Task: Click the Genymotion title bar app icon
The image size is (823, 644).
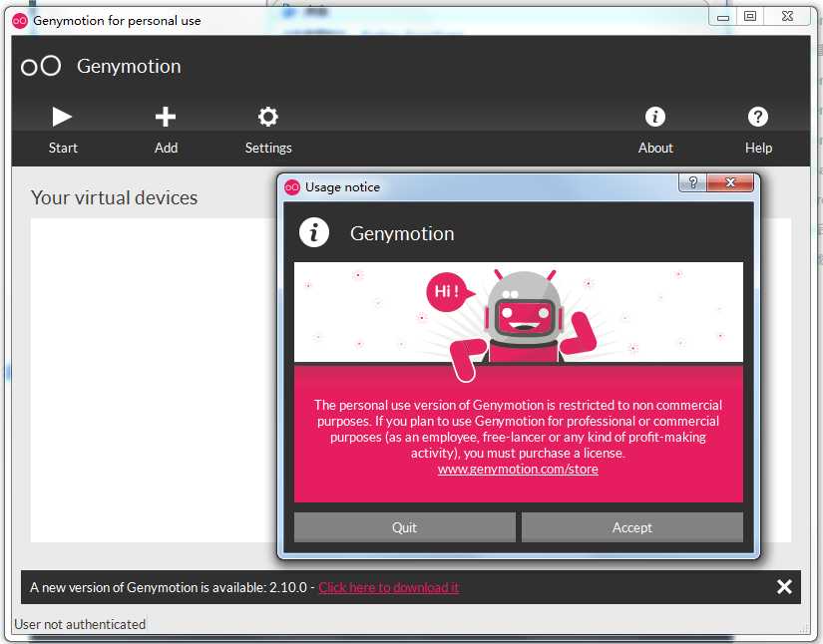Action: 20,21
